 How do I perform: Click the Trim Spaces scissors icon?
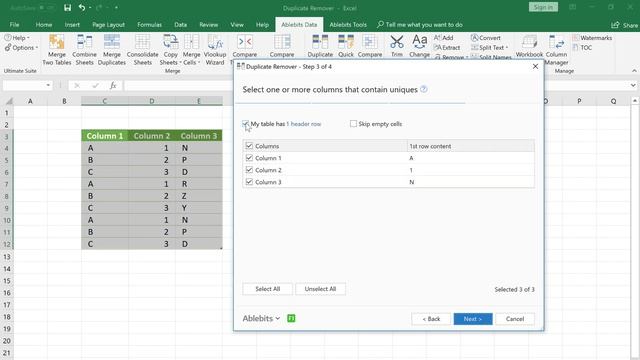pyautogui.click(x=397, y=42)
